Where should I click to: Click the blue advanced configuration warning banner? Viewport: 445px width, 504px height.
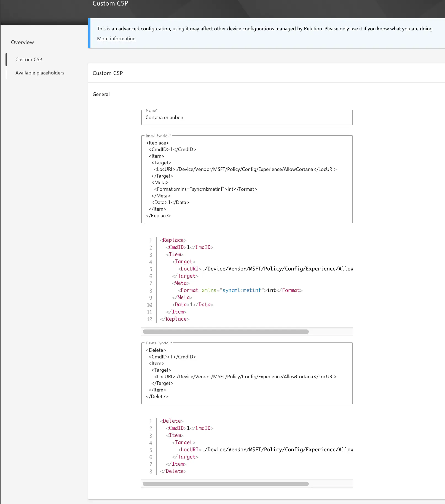click(265, 33)
